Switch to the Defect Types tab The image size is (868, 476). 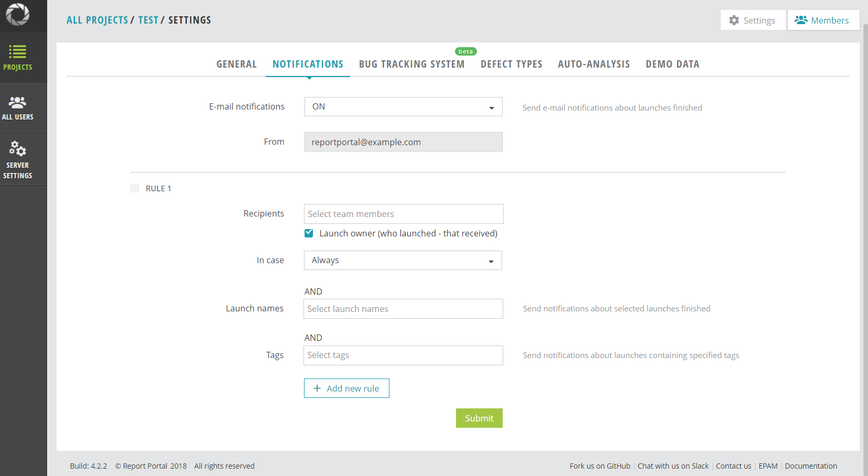pos(511,64)
